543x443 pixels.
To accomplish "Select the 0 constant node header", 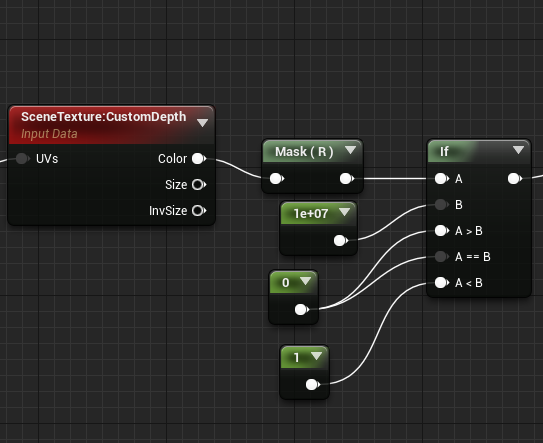I will tap(293, 282).
